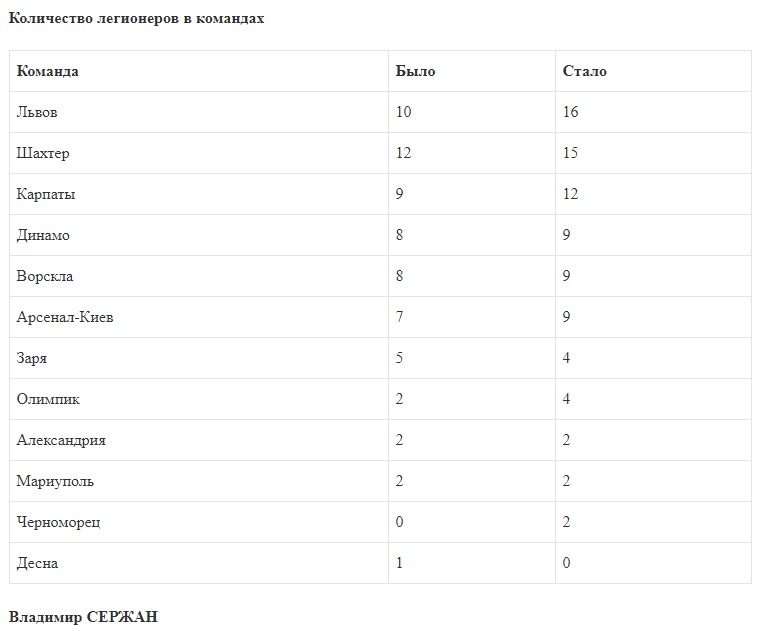Click the Мариуполь team cell

[x=55, y=481]
